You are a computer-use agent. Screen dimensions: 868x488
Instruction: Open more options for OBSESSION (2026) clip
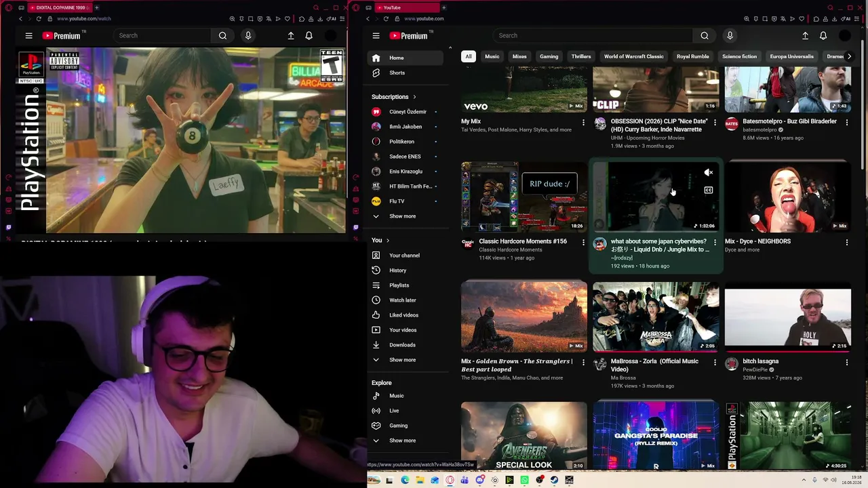(715, 122)
